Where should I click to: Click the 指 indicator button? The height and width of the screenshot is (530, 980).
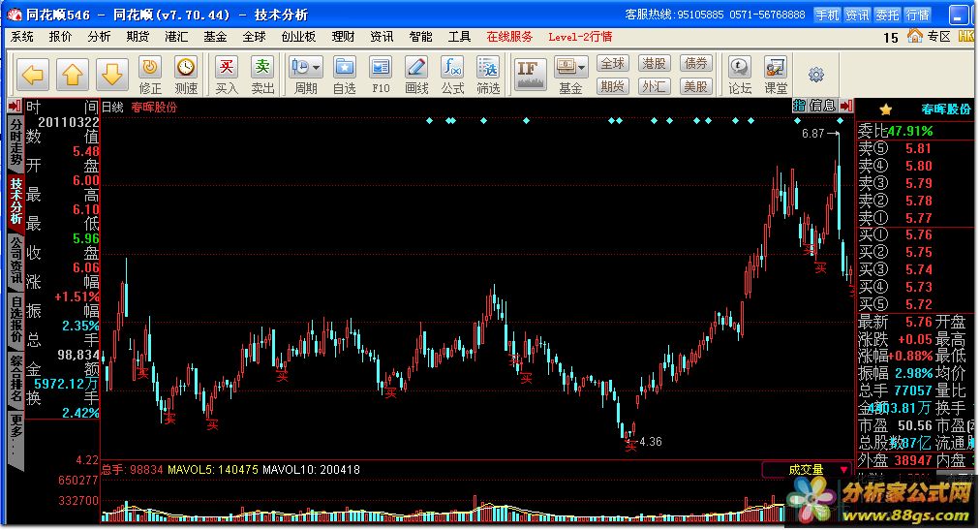tap(799, 106)
